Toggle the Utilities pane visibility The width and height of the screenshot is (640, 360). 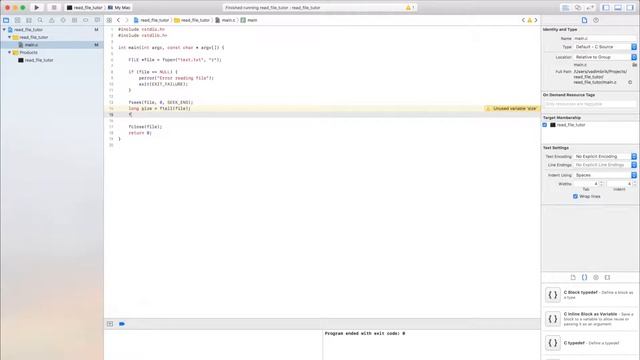click(630, 8)
